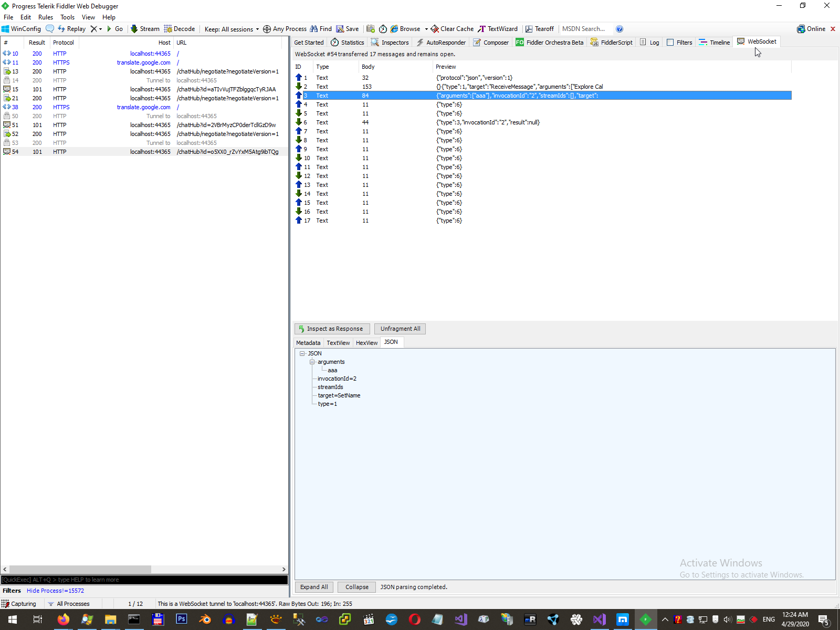Click the Browse toolbar button
This screenshot has width=840, height=630.
405,29
